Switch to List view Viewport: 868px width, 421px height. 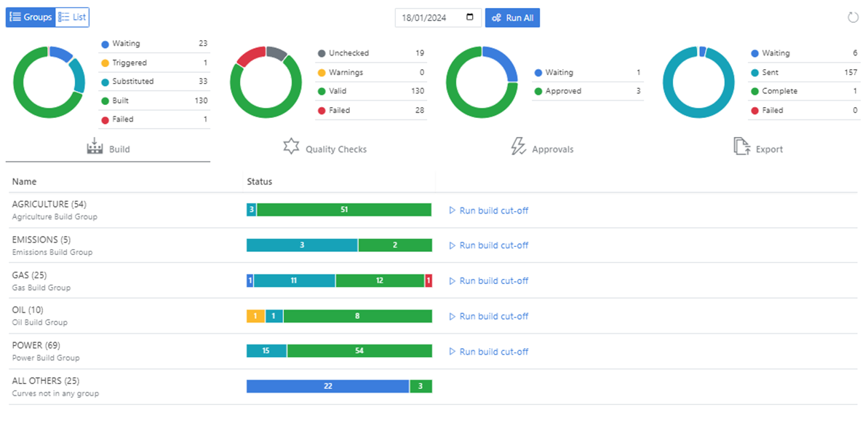(72, 17)
